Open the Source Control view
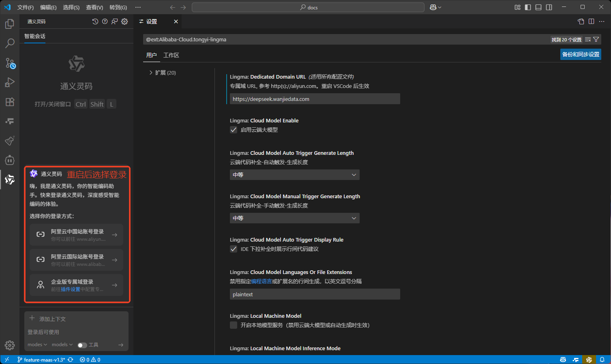The height and width of the screenshot is (364, 611). [10, 63]
